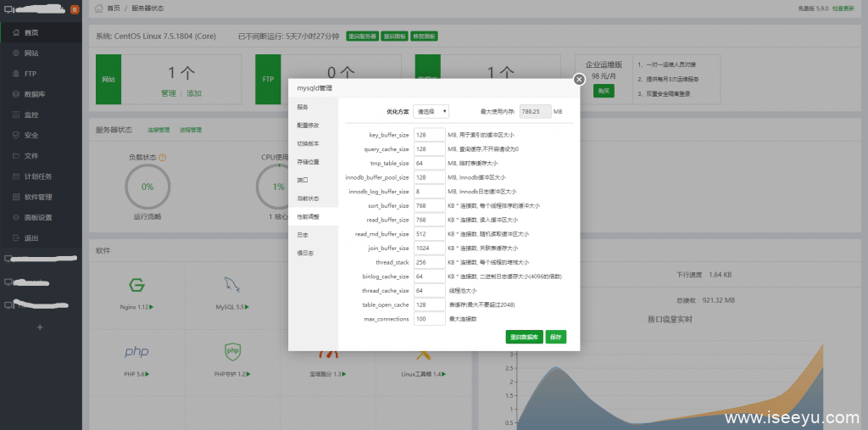The image size is (868, 430).
Task: Open the 优化方案 请选择 dropdown
Action: [431, 111]
